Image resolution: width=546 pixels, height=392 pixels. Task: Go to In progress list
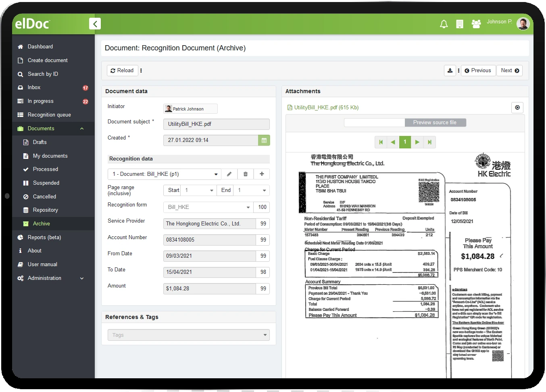pyautogui.click(x=53, y=101)
